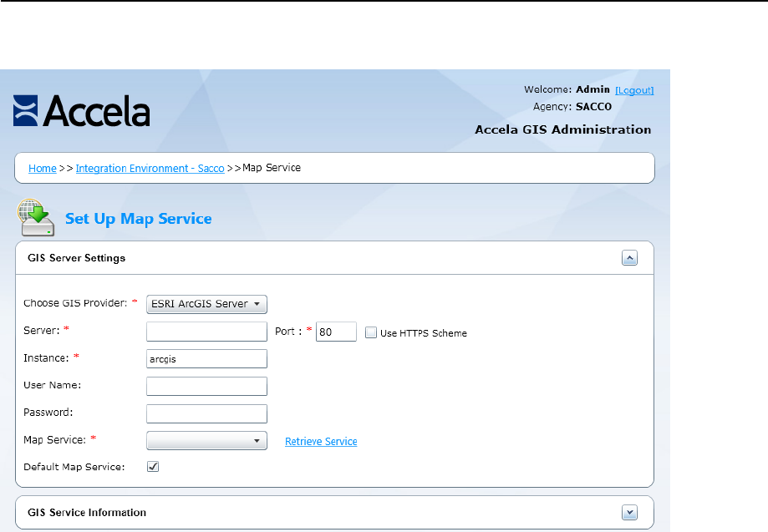Enable the Use HTTPS Scheme checkbox
Image resolution: width=768 pixels, height=532 pixels.
(x=371, y=332)
